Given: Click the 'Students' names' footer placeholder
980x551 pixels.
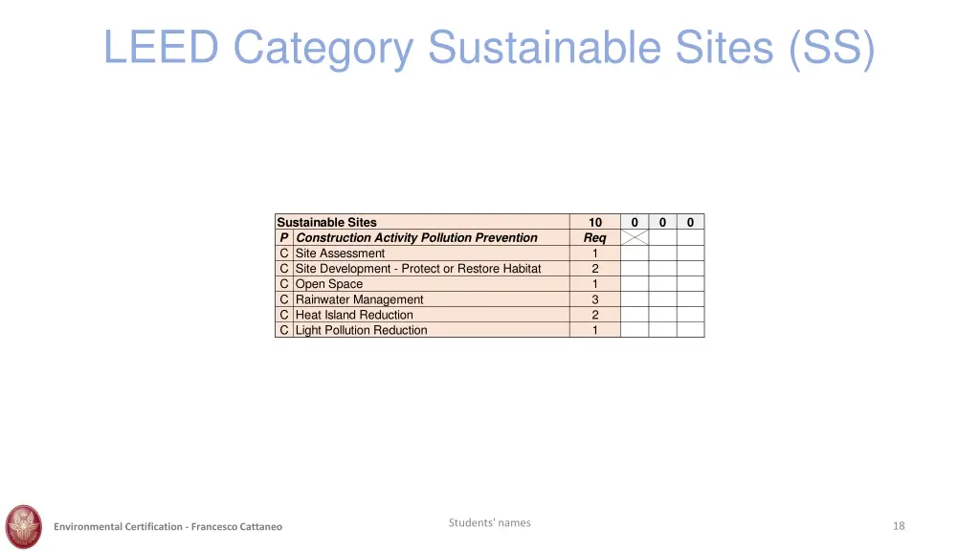Looking at the screenshot, I should click(489, 522).
